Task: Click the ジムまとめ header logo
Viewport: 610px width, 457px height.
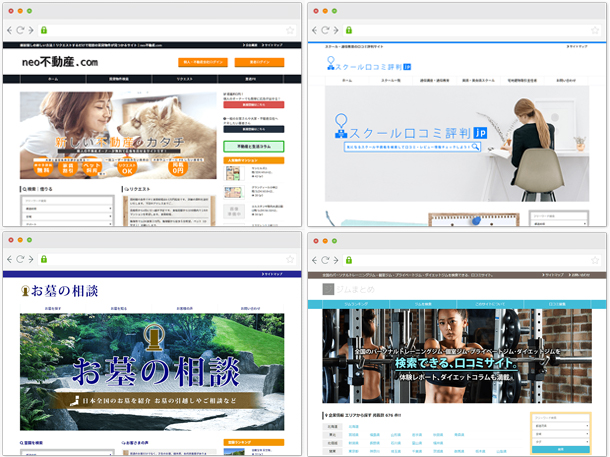Action: 348,289
